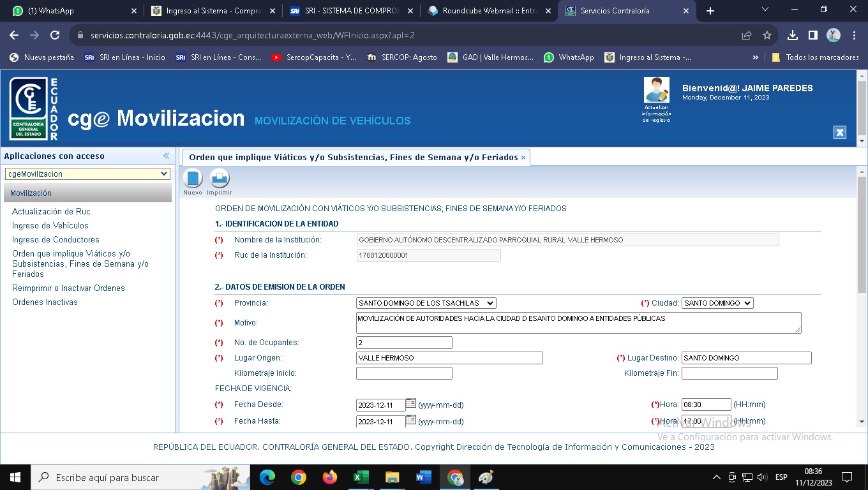Close the Orden que implique Viáticos tab
The image size is (868, 490).
click(523, 158)
